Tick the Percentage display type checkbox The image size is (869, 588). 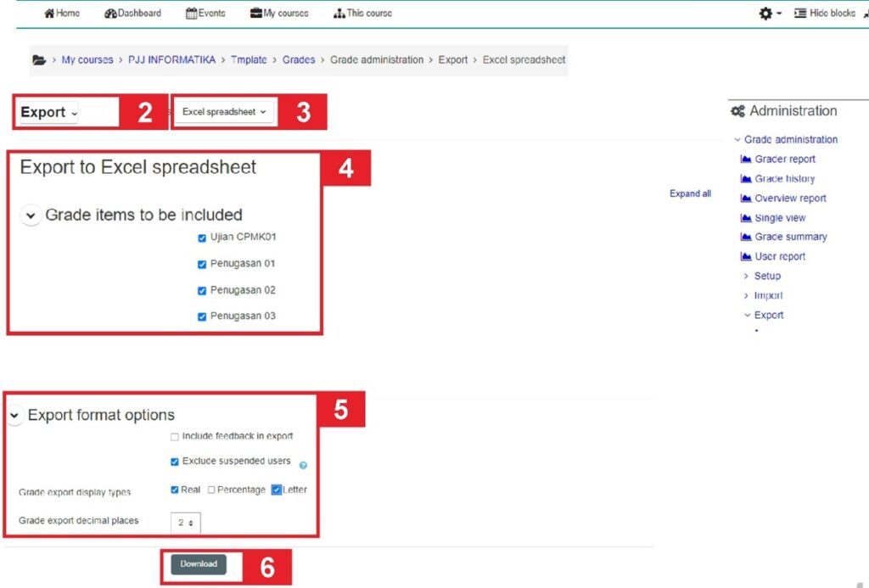pos(211,490)
